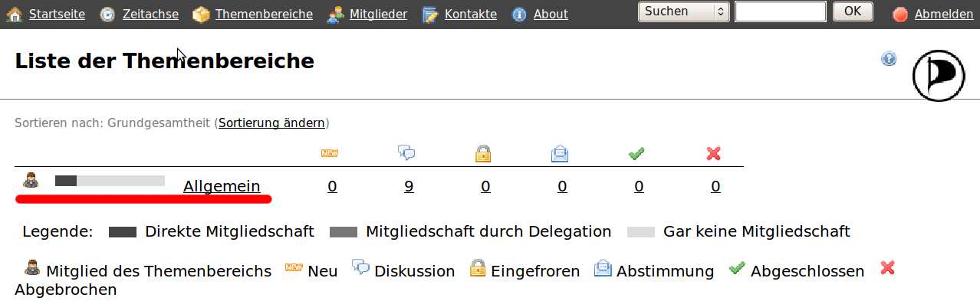Open help via blue question mark icon

pos(889,58)
